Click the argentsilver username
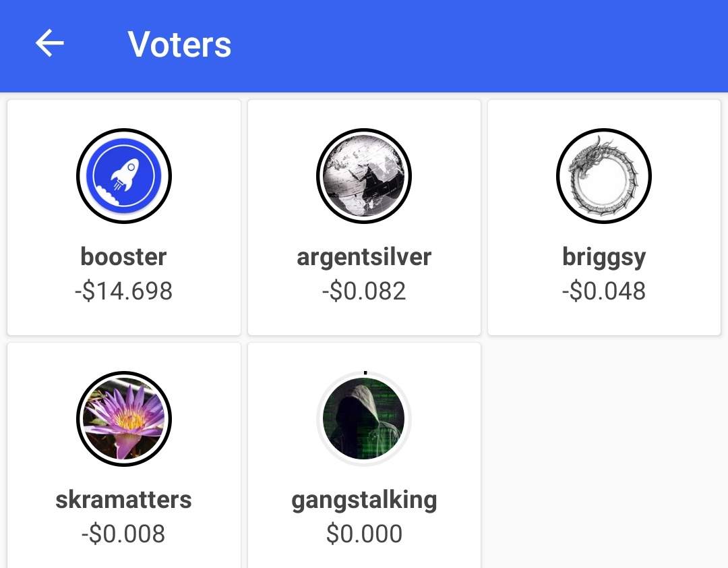Viewport: 728px width, 568px height. tap(364, 257)
